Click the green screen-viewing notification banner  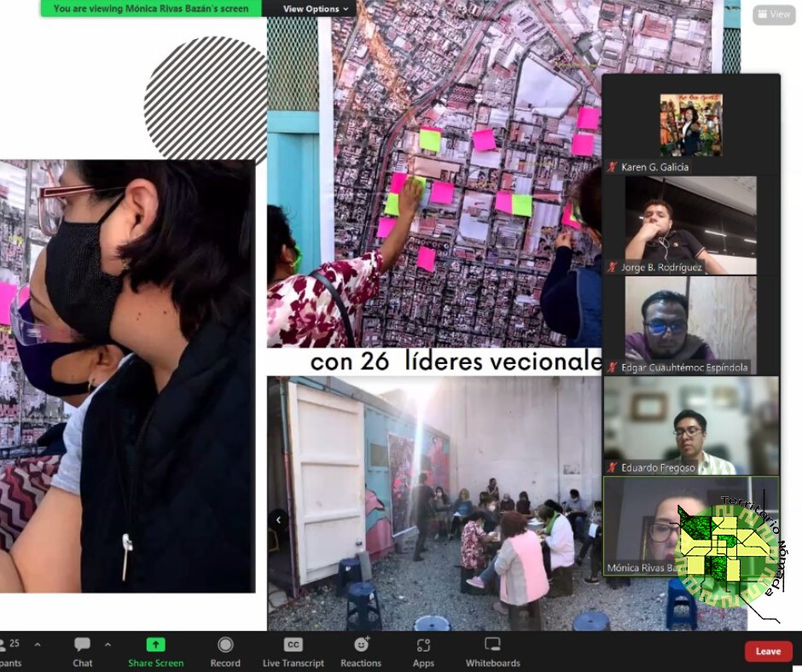click(x=151, y=9)
